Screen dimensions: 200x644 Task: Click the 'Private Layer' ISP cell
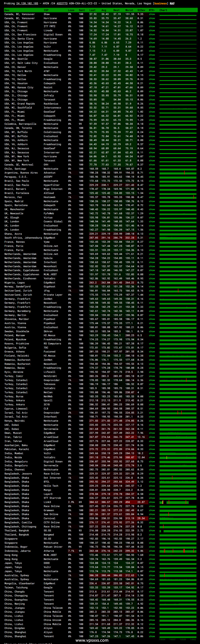53,295
